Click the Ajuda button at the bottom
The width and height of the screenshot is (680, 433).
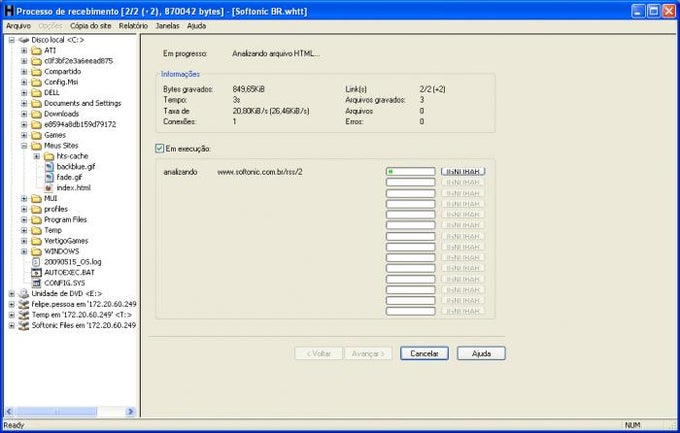(481, 353)
